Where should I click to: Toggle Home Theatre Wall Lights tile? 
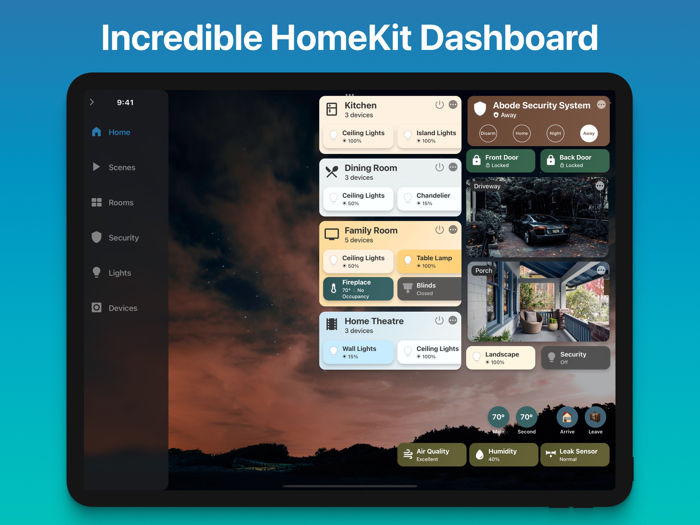[x=358, y=352]
